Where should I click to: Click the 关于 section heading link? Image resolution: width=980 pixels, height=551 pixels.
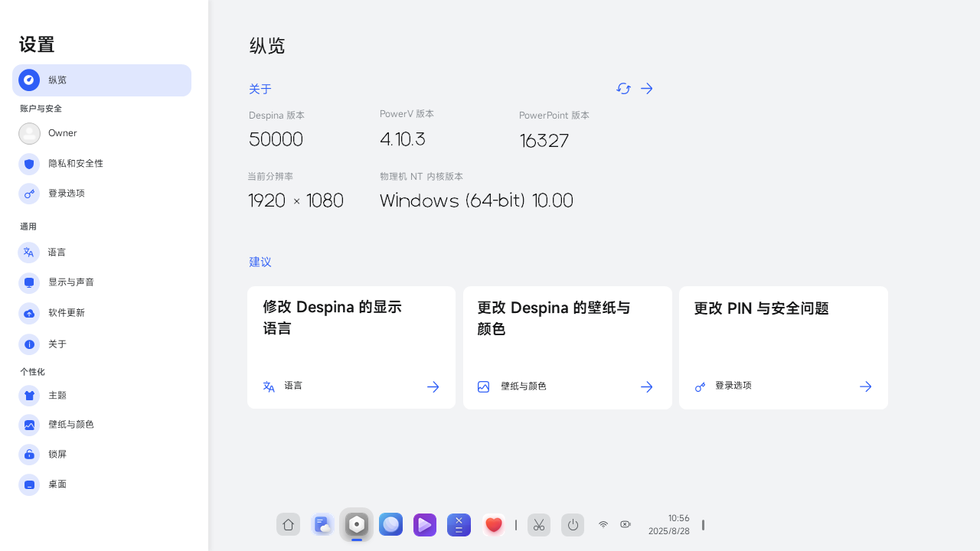point(260,90)
